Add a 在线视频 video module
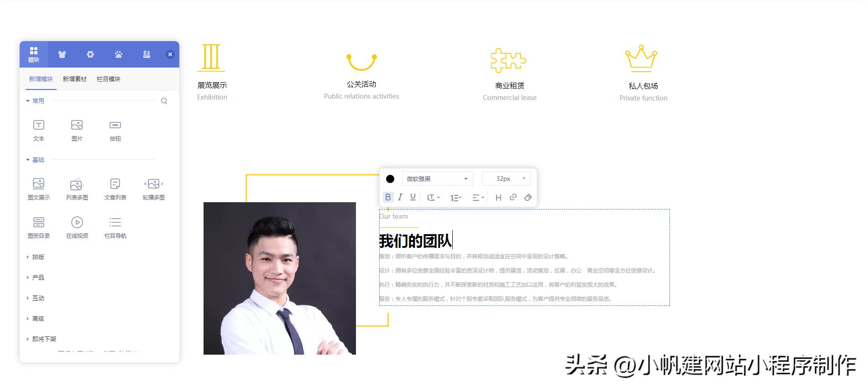 tap(77, 227)
